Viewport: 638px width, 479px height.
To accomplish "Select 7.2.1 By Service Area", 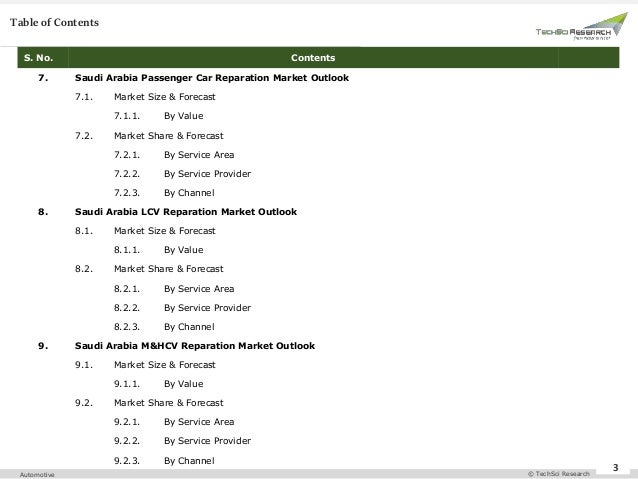I will pos(199,155).
